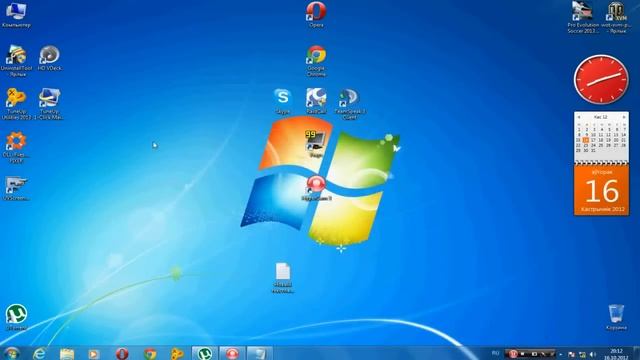Open the HD VDeck desktop shortcut
Viewport: 640px width, 360px height.
click(49, 58)
